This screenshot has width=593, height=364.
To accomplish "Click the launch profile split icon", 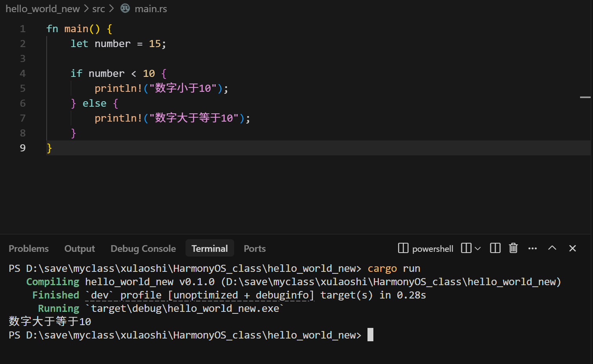I will click(466, 248).
